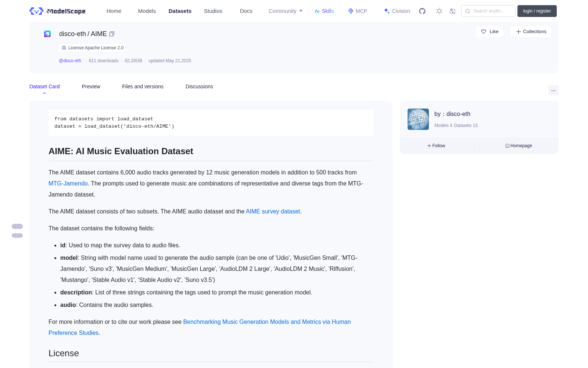Screen dimensions: 588x368
Task: Switch to the Files and versions tab
Action: click(143, 86)
